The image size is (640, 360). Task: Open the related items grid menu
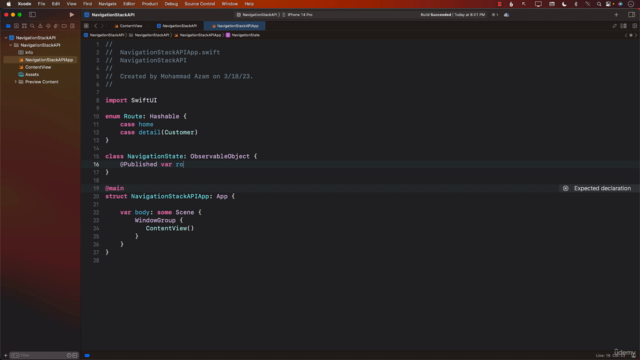[x=86, y=26]
